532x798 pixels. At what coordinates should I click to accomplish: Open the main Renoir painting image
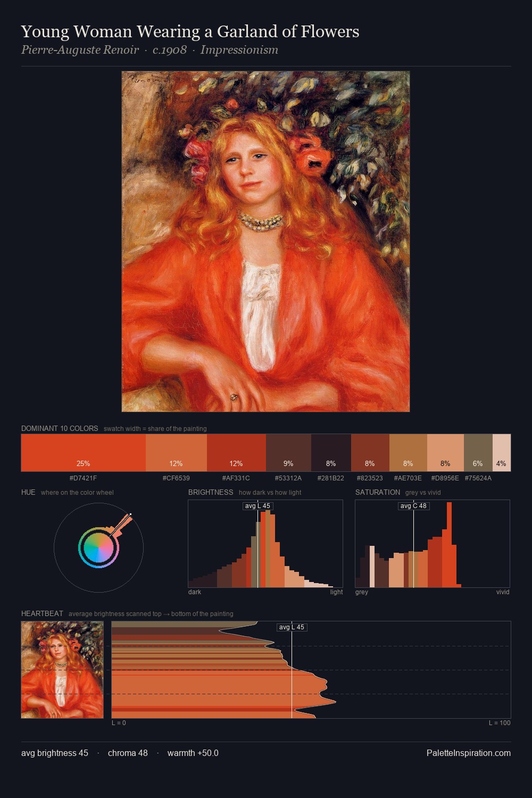[265, 242]
